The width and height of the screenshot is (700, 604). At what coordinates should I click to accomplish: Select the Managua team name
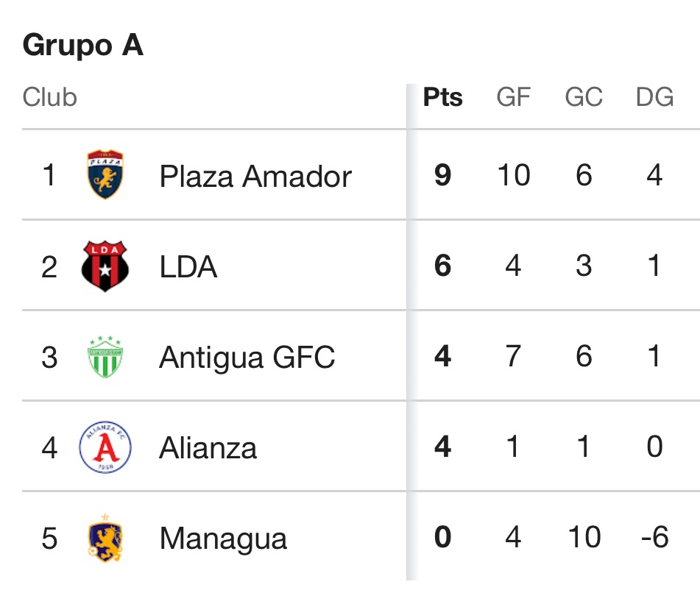223,539
